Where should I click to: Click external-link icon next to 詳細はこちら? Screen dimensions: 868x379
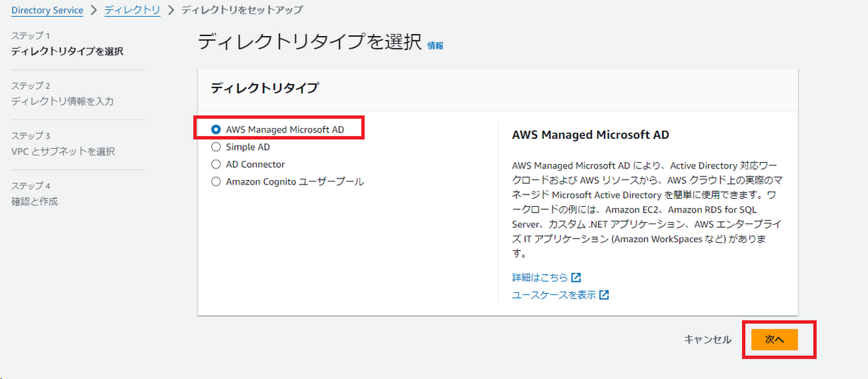click(576, 277)
